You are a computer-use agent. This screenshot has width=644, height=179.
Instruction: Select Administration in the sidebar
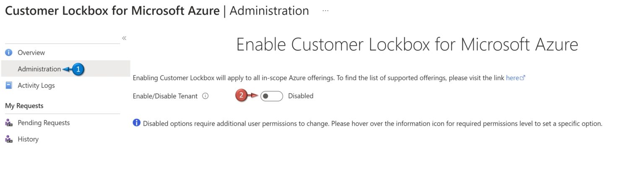(39, 69)
